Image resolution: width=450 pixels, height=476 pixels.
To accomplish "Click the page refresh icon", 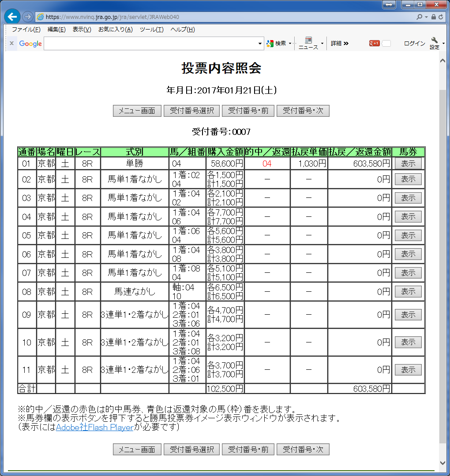I will (441, 17).
